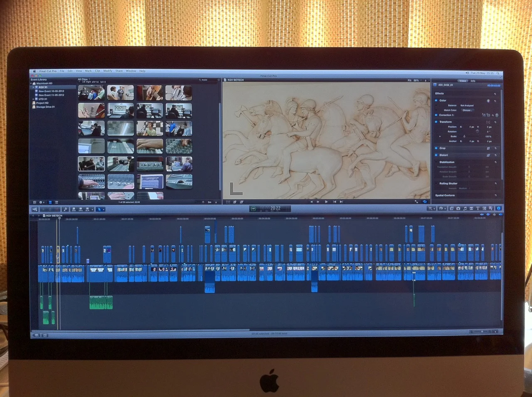Select the guitar clip thumbnail in All Clips
This screenshot has height=397, width=532.
(x=150, y=93)
